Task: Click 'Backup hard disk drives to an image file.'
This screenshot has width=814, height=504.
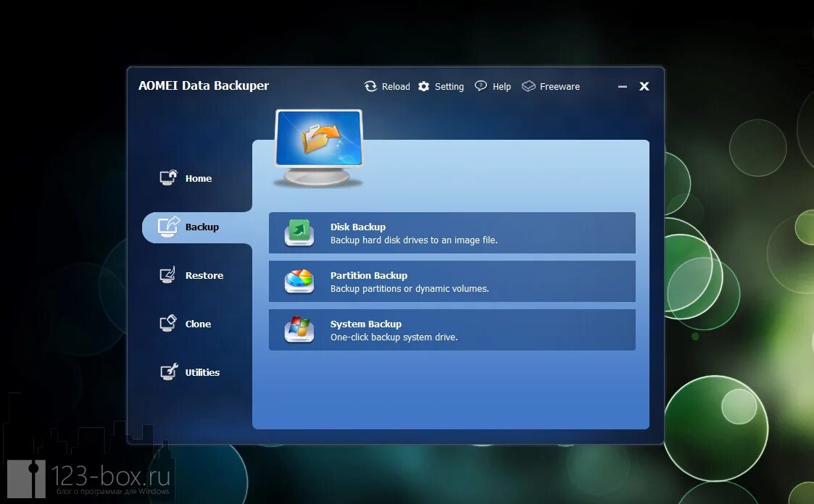Action: (414, 240)
